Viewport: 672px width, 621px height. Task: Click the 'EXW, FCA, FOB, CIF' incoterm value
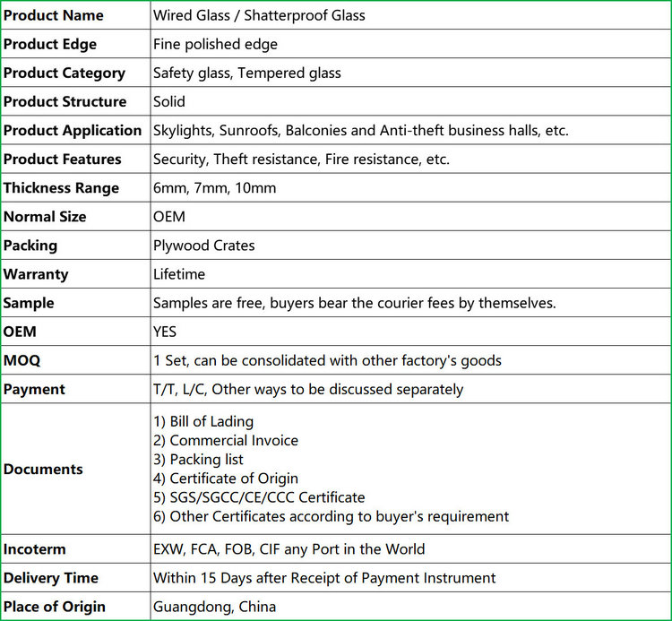click(289, 548)
